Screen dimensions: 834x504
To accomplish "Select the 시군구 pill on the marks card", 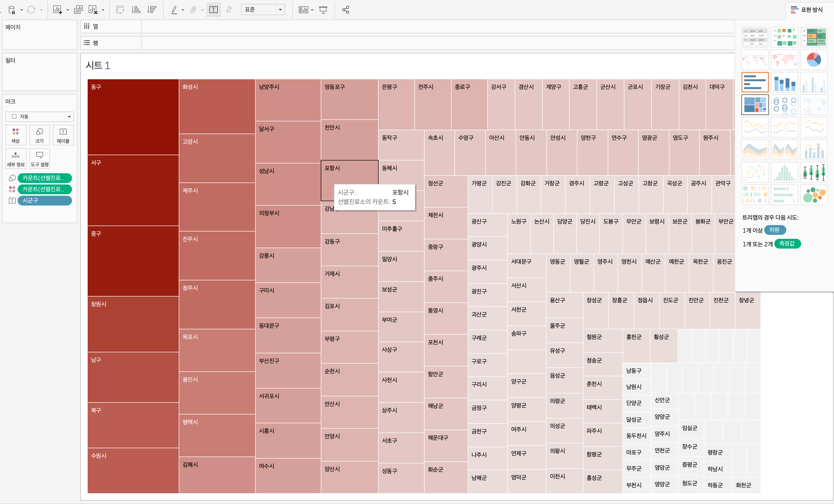I will pos(44,201).
